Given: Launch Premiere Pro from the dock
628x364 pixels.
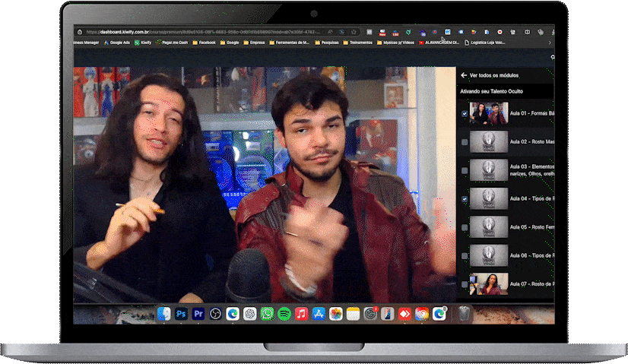Looking at the screenshot, I should click(x=198, y=314).
